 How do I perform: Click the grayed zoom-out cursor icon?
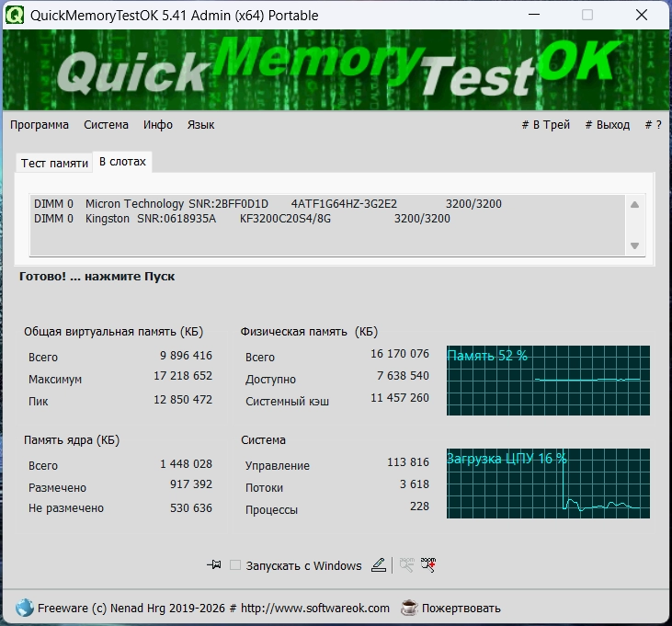pyautogui.click(x=406, y=564)
